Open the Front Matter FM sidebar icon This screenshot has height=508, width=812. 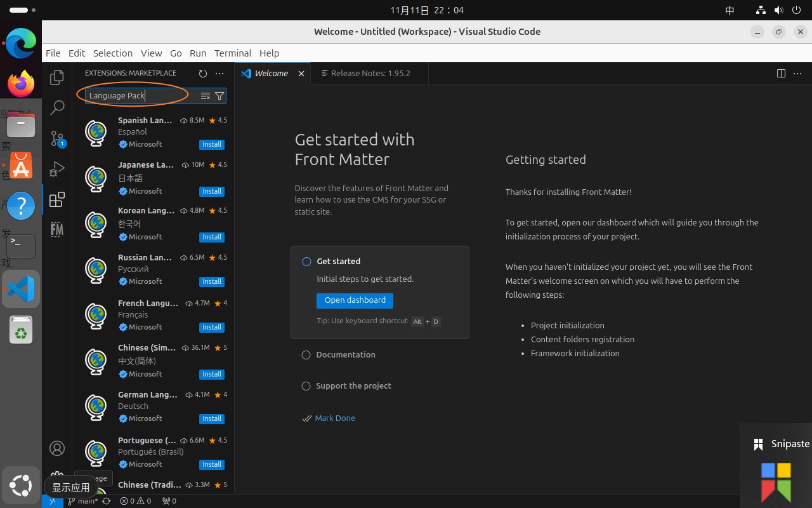57,229
